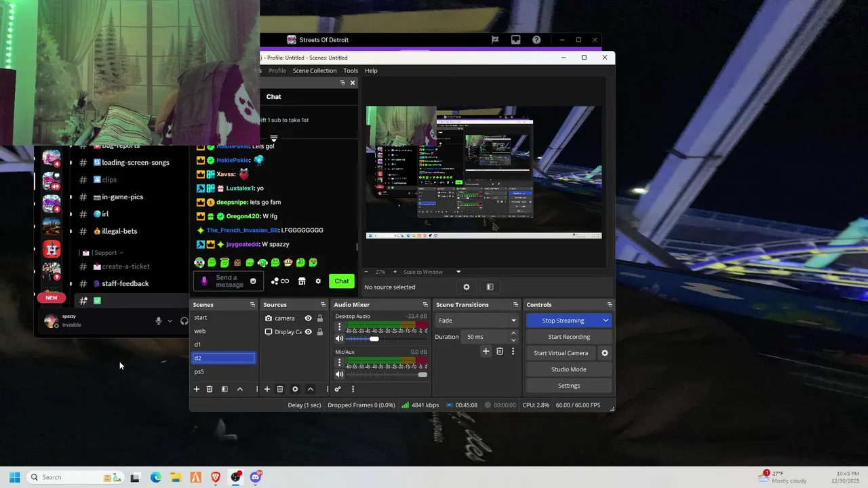Move source up in Sources panel

[311, 389]
